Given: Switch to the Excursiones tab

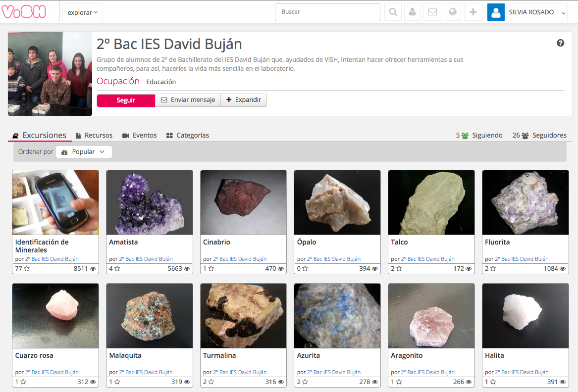Looking at the screenshot, I should point(40,135).
